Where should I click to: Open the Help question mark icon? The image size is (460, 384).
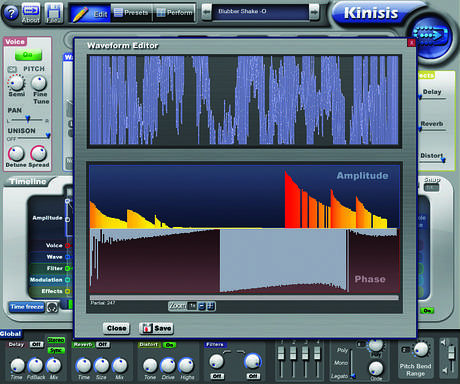click(x=11, y=13)
